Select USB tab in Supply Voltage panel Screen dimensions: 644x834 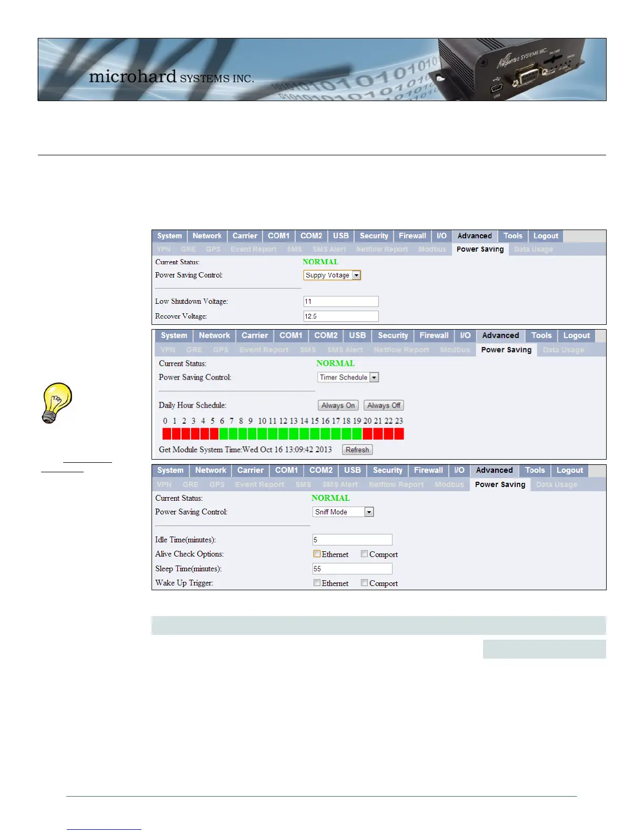pyautogui.click(x=341, y=236)
